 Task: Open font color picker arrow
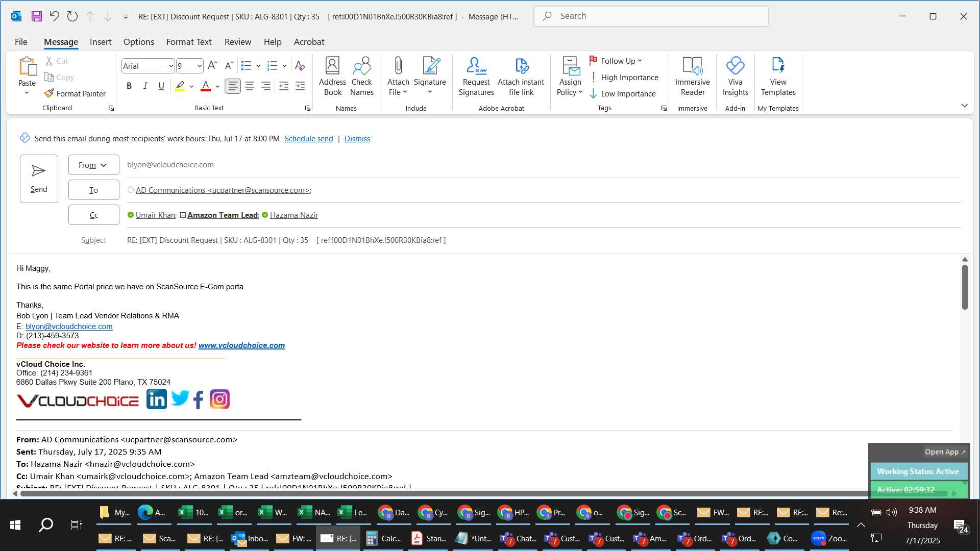pyautogui.click(x=218, y=86)
